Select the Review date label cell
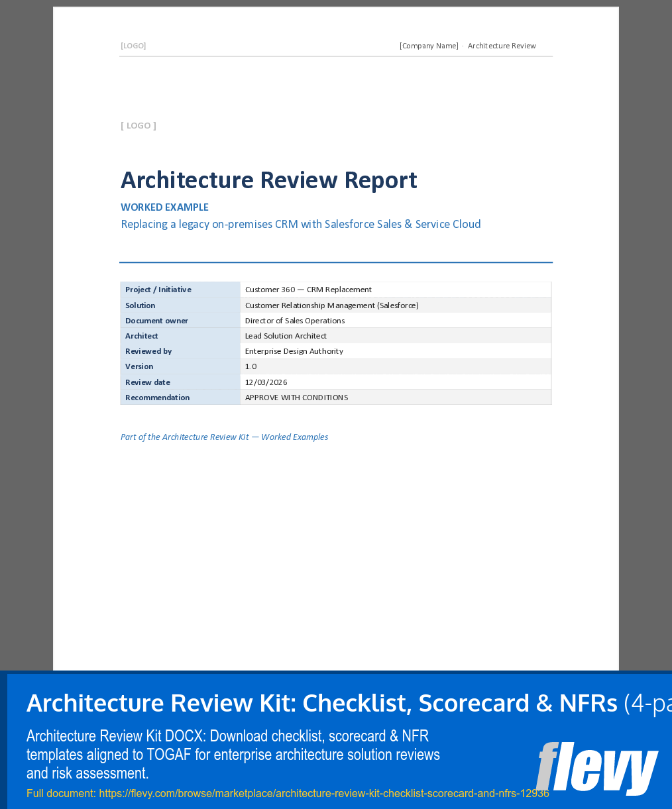This screenshot has width=672, height=809. [180, 382]
